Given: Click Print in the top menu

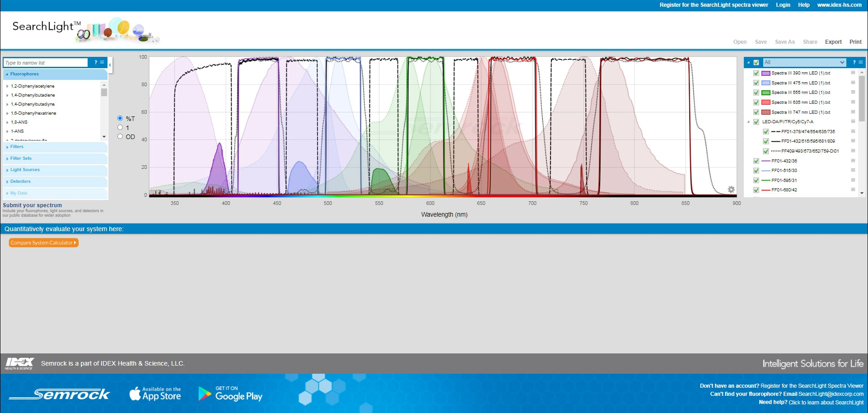Looking at the screenshot, I should [855, 42].
